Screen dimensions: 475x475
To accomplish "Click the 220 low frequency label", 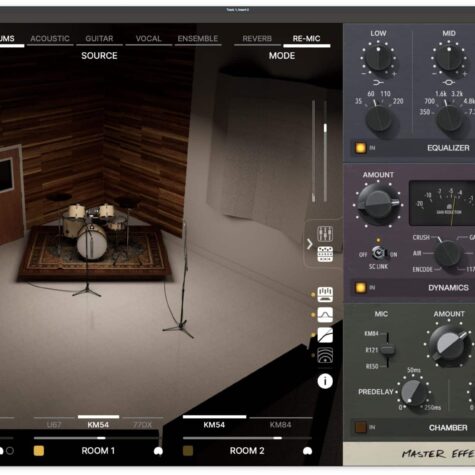I will [398, 101].
